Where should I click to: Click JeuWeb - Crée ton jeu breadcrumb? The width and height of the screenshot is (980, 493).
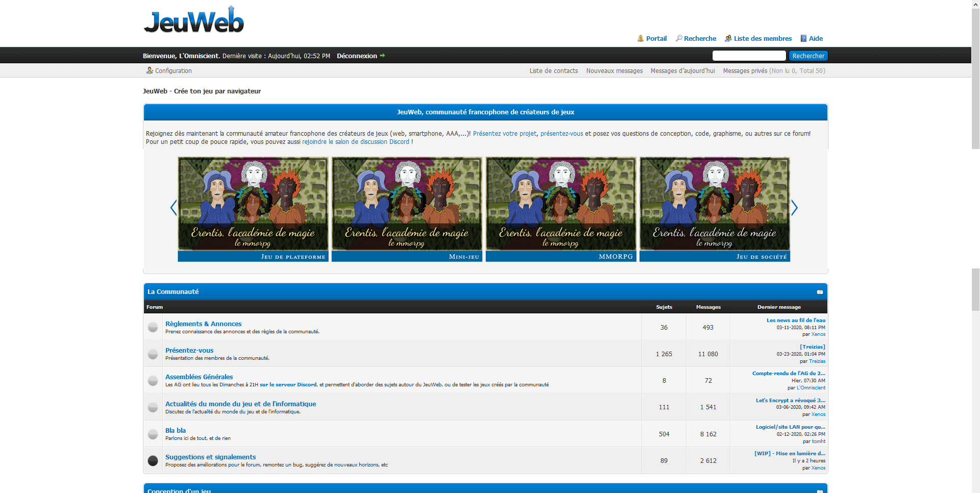pos(202,91)
